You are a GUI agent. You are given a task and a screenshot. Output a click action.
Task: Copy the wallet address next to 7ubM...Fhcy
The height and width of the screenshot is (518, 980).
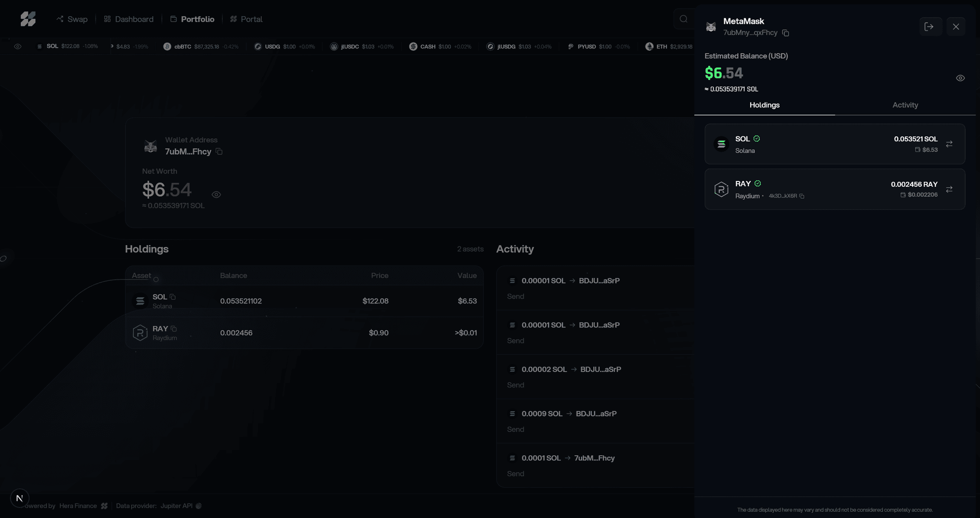220,151
